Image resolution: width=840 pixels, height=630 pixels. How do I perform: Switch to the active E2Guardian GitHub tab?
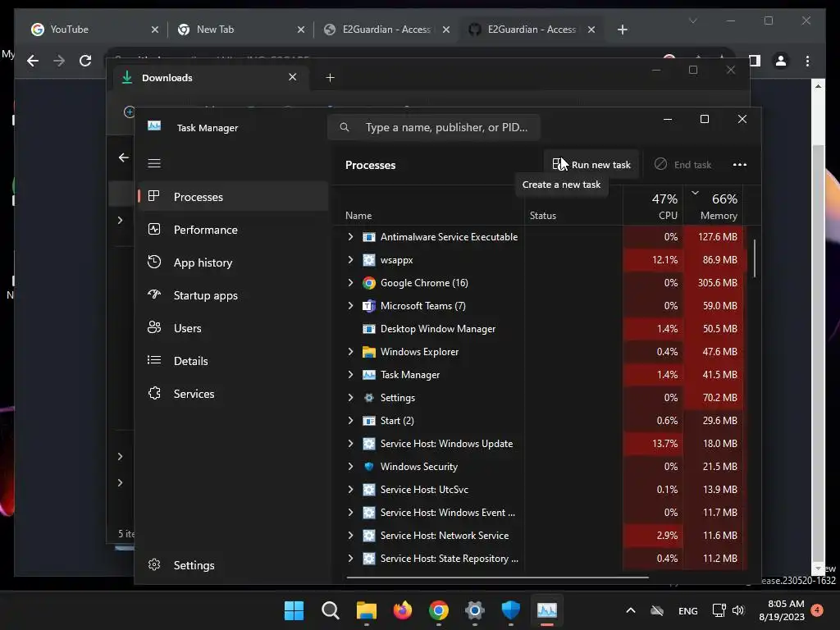[532, 30]
